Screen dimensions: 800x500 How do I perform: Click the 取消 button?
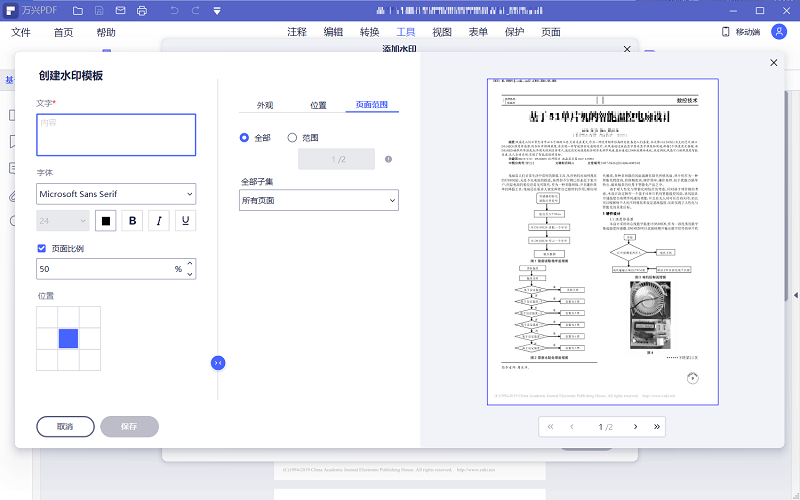point(65,426)
